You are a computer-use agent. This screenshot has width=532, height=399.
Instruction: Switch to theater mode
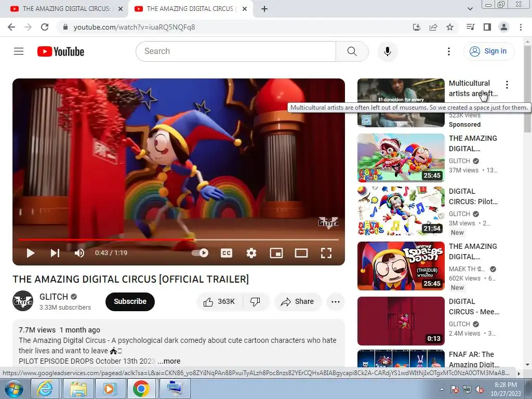(301, 253)
